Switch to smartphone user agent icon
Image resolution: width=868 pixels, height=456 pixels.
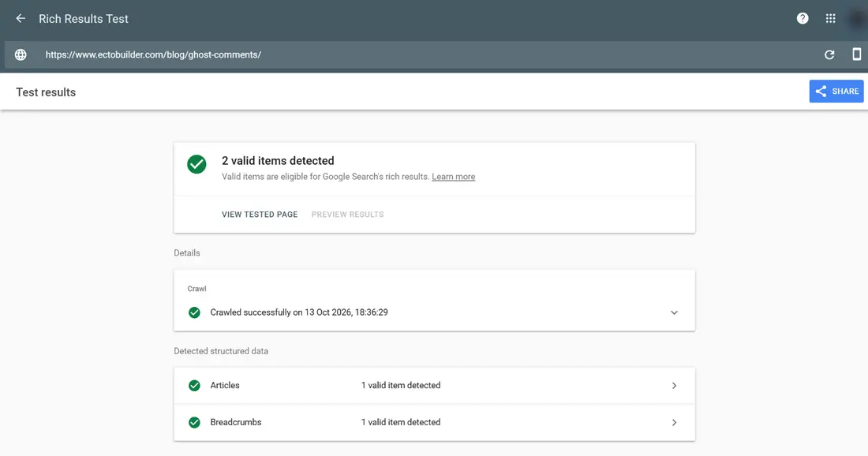pos(856,54)
